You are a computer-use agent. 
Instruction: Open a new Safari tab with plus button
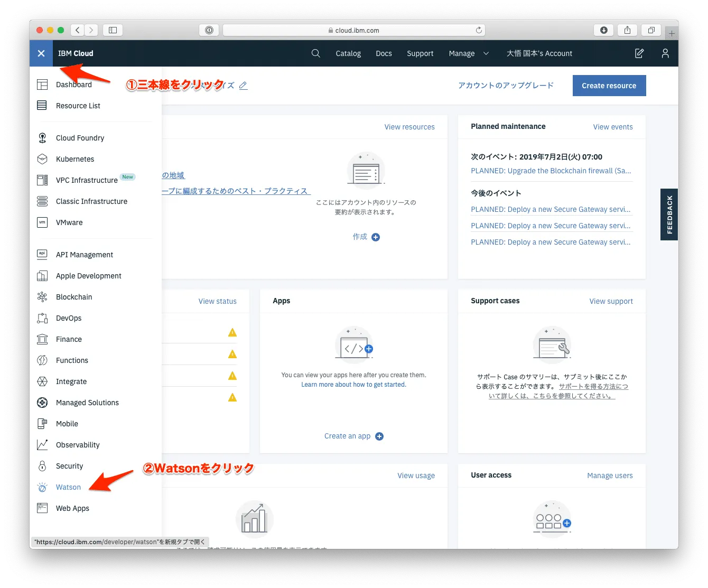click(x=672, y=33)
